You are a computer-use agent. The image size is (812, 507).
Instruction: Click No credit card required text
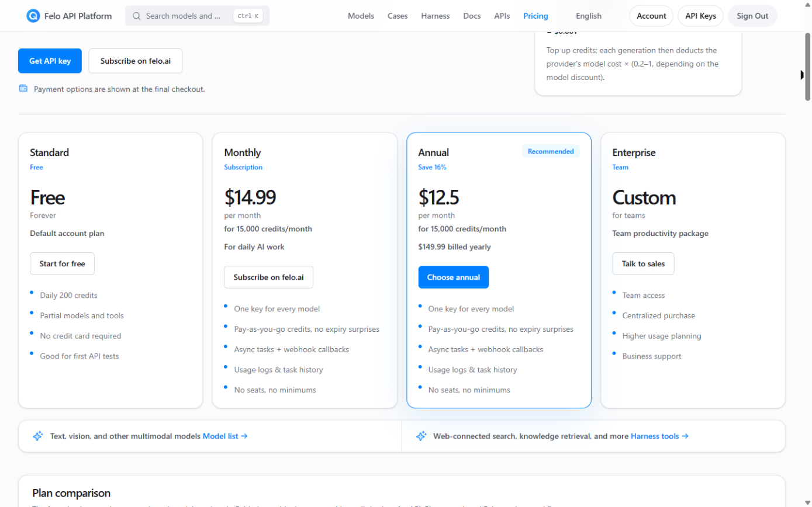click(81, 336)
